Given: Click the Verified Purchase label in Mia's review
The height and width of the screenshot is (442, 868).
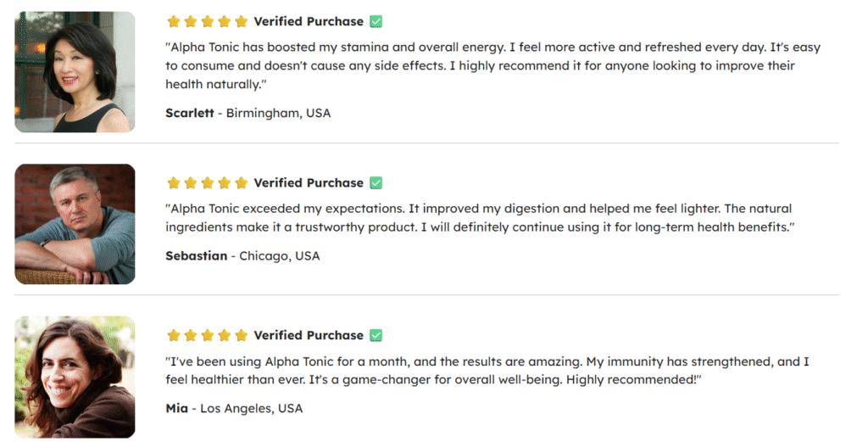Looking at the screenshot, I should (309, 335).
